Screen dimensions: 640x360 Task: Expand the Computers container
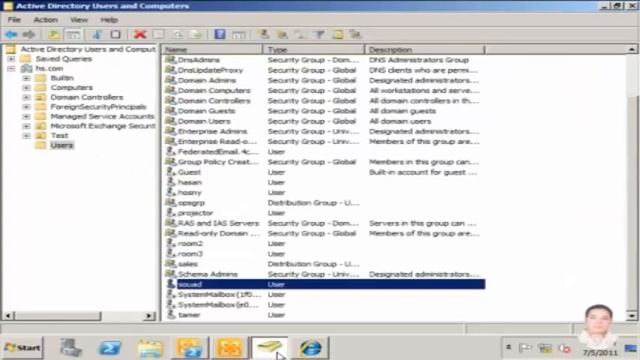tap(27, 88)
